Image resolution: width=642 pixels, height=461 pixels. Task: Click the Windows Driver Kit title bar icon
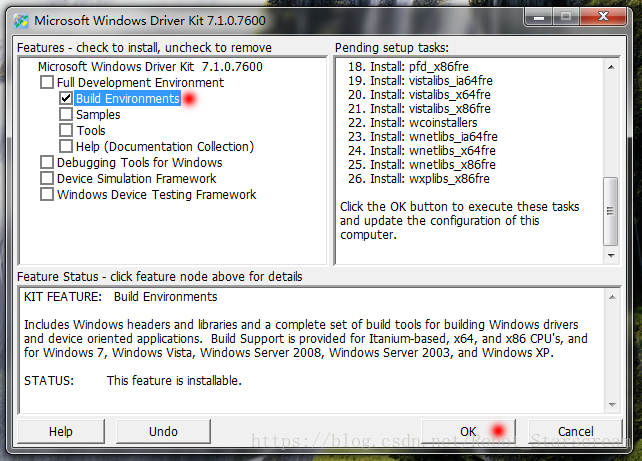pyautogui.click(x=21, y=20)
